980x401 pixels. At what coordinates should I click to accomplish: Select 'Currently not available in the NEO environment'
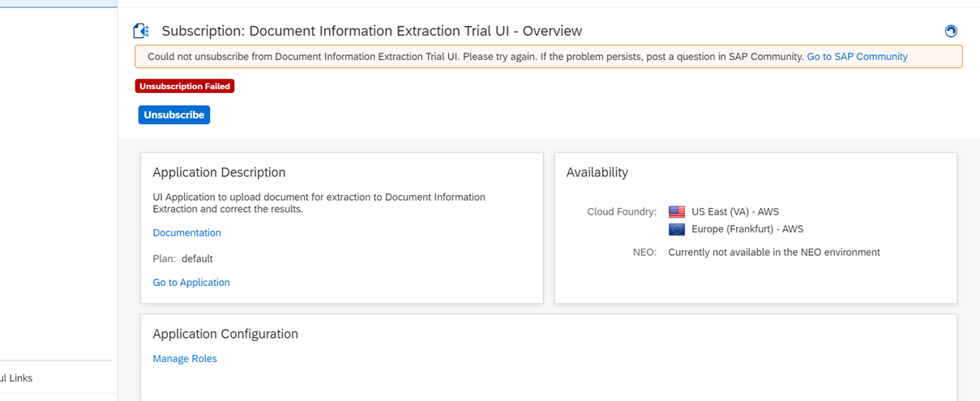click(774, 252)
